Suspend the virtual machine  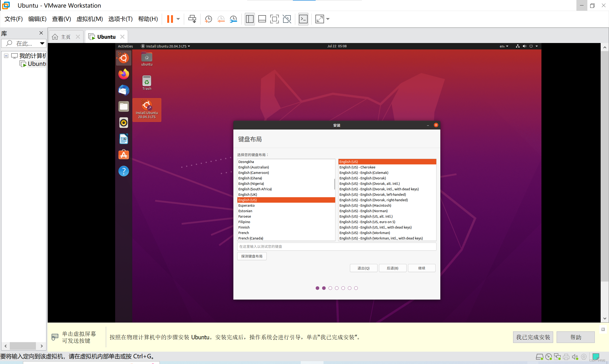tap(170, 19)
